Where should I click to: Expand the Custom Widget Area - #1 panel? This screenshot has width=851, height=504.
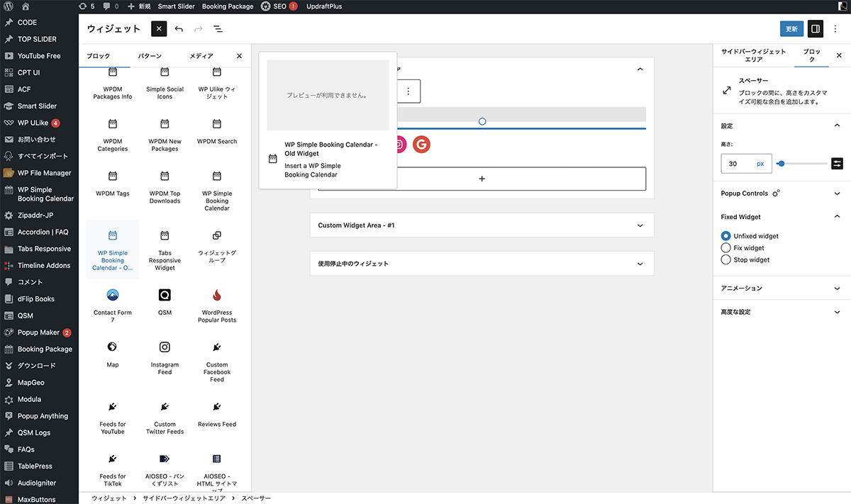coord(482,225)
